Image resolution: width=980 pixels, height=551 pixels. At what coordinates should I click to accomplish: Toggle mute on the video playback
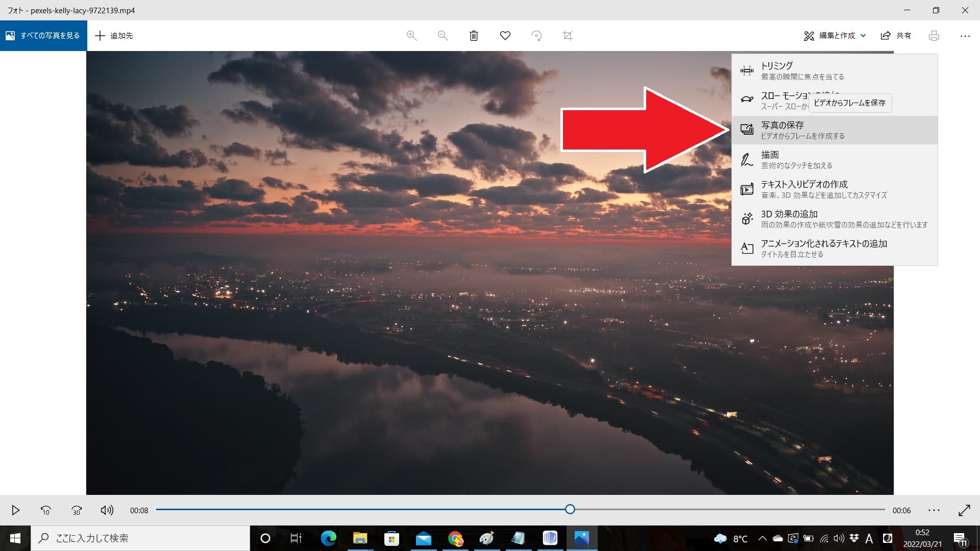pos(107,509)
